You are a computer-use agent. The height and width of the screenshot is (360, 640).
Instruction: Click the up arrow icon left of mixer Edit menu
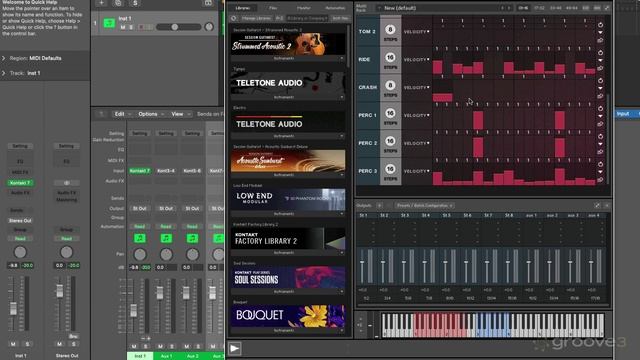click(x=101, y=114)
